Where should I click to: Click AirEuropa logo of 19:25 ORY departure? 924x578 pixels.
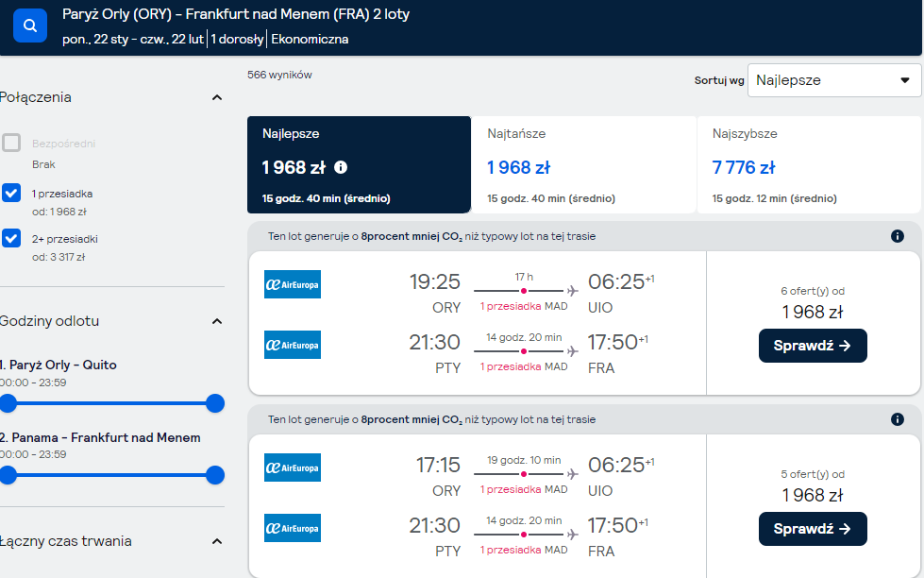coord(293,284)
